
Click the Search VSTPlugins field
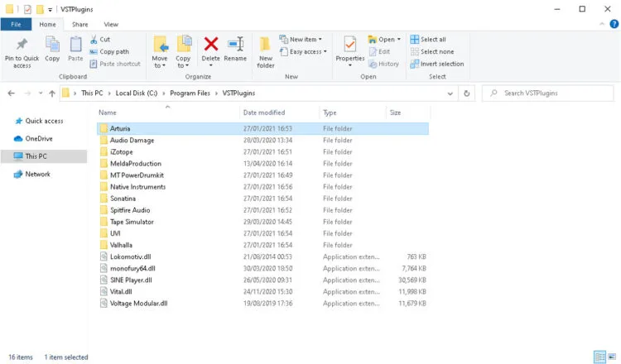pos(548,93)
